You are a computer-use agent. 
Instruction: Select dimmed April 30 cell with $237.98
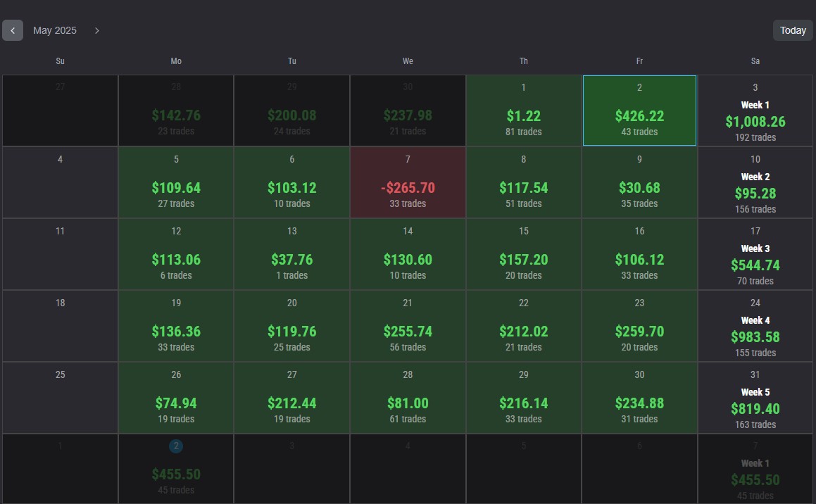click(x=408, y=111)
